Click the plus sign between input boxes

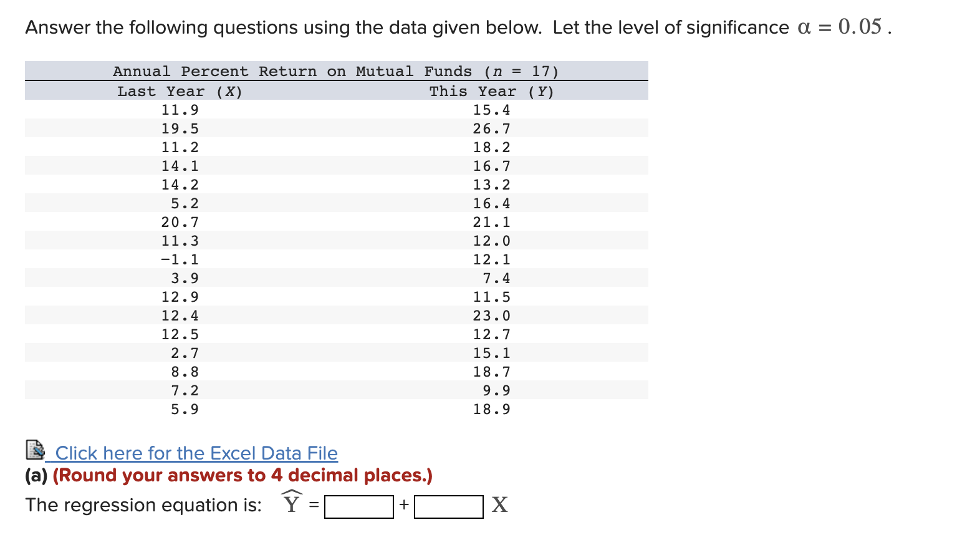tap(403, 505)
